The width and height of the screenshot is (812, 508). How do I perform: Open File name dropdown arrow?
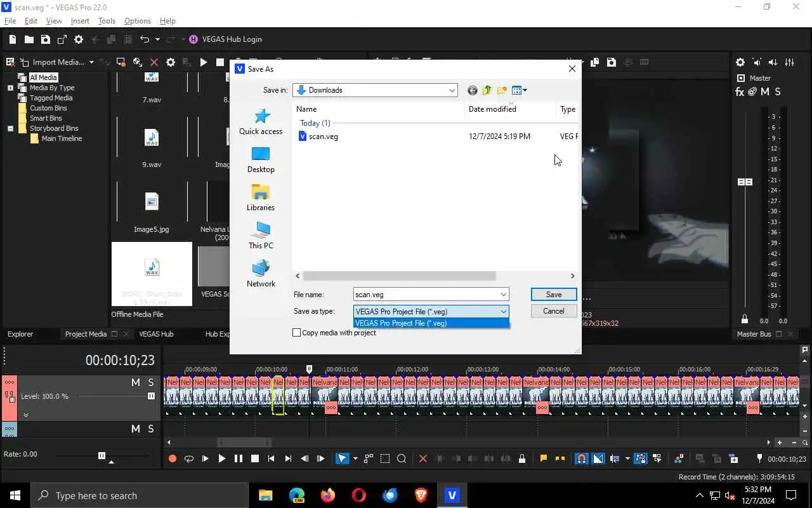(x=504, y=295)
